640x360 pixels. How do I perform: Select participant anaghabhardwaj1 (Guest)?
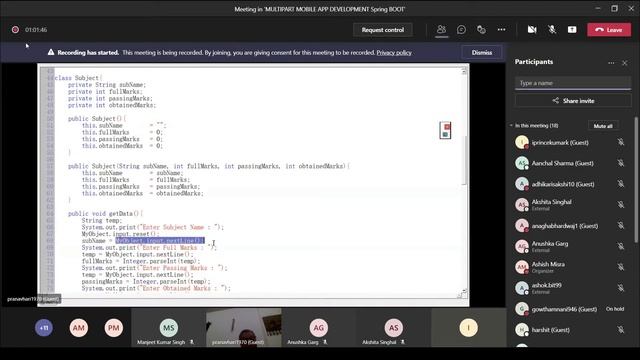(564, 226)
